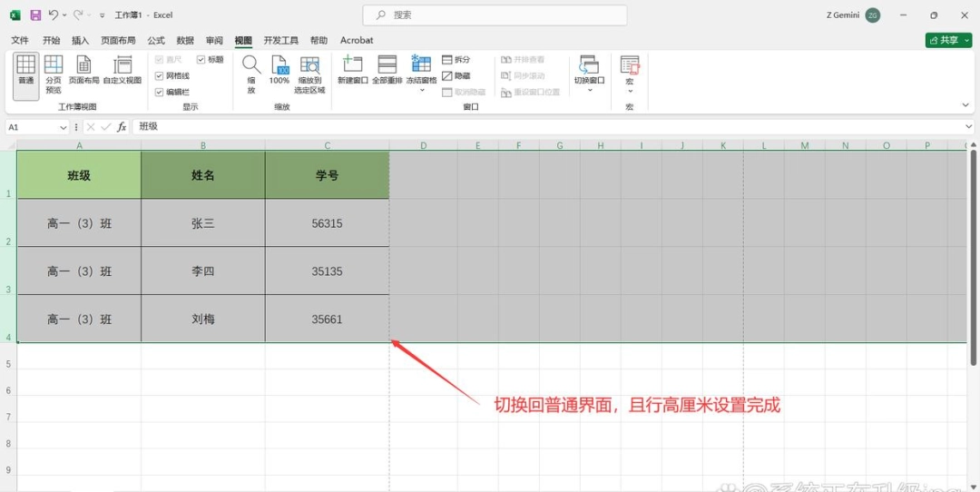This screenshot has height=492, width=980.
Task: Switch to the 公式 Formulas tab
Action: 156,40
